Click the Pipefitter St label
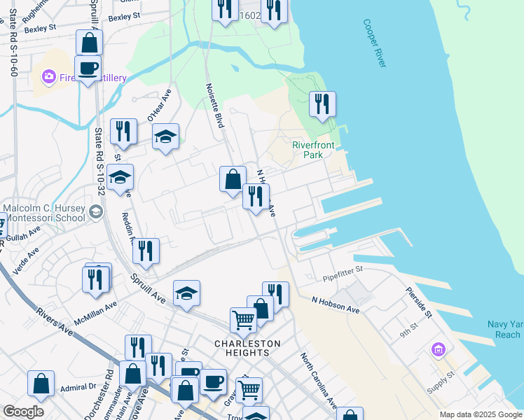524x420 pixels. (343, 274)
